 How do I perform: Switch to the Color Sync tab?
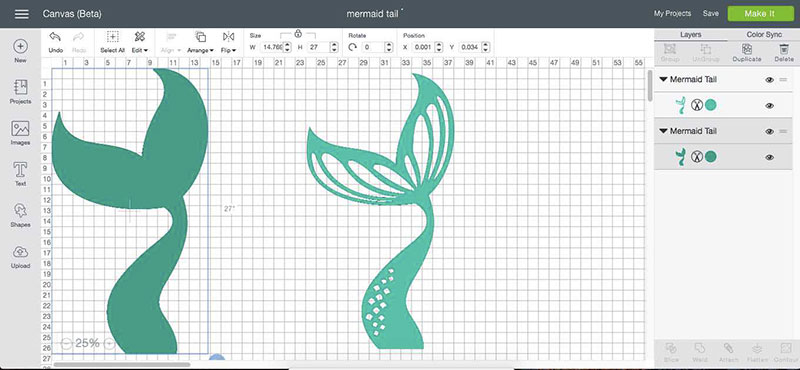(764, 35)
